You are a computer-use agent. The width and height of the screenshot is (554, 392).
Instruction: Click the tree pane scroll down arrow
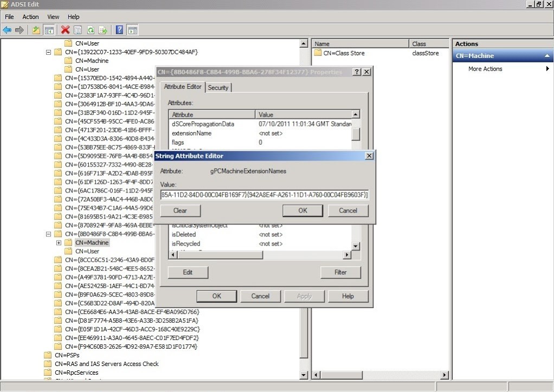coord(304,375)
